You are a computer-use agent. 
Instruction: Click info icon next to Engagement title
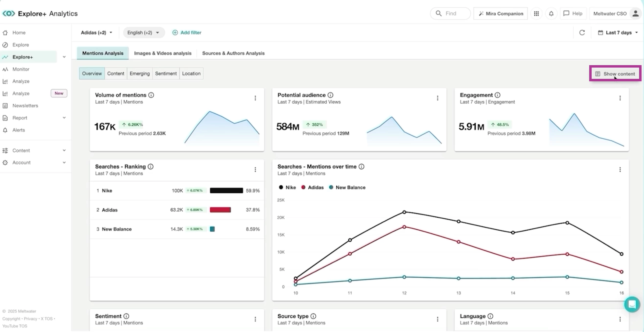[497, 95]
